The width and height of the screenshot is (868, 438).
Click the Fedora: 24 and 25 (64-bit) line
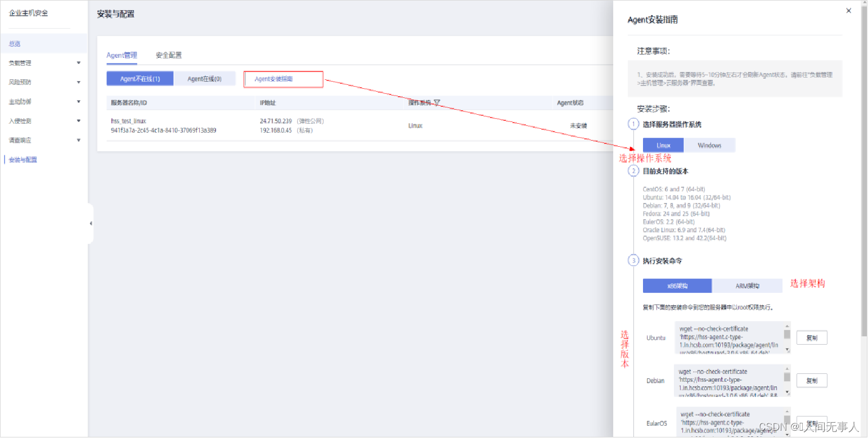[676, 214]
